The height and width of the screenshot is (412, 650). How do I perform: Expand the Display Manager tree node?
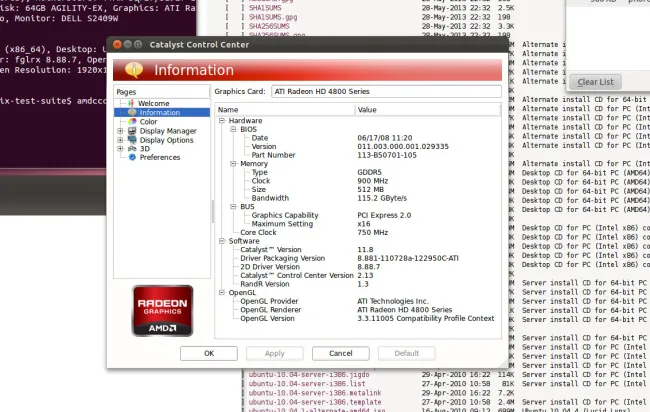pos(120,130)
